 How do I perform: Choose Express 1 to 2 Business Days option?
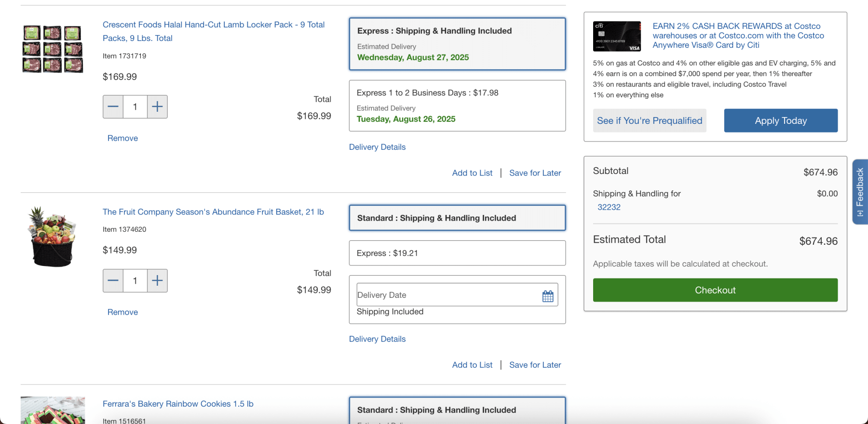(457, 106)
